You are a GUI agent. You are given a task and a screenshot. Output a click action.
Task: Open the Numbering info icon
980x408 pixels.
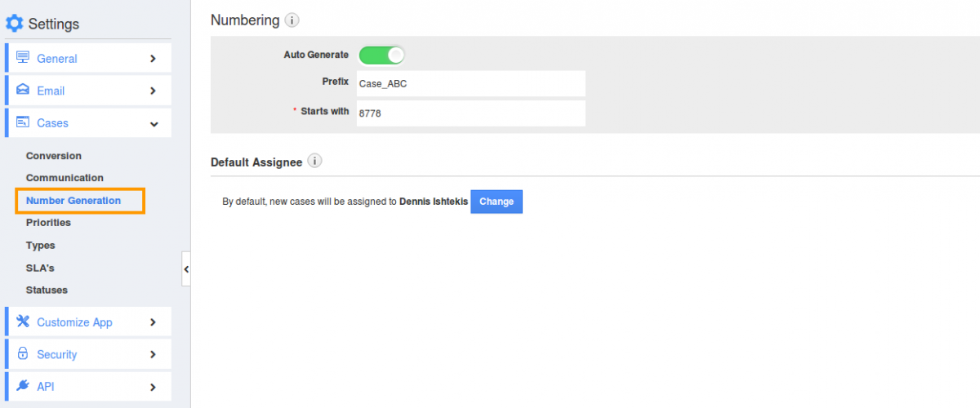click(x=292, y=20)
